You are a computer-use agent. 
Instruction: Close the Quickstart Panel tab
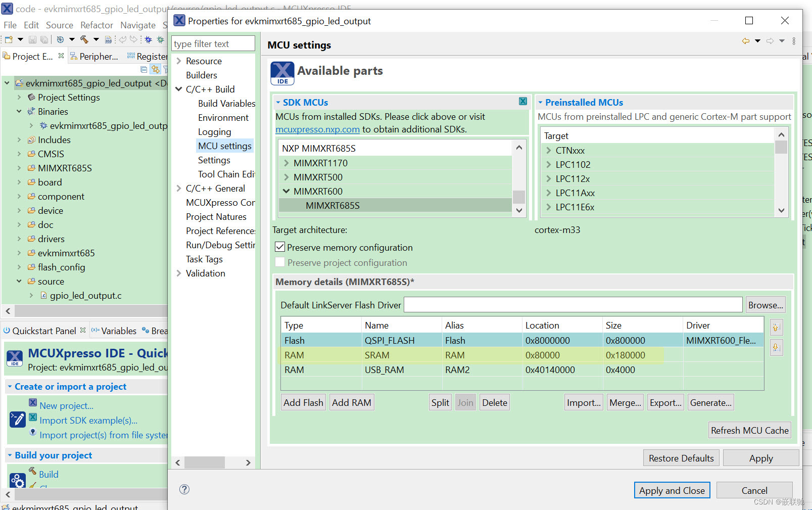tap(83, 330)
